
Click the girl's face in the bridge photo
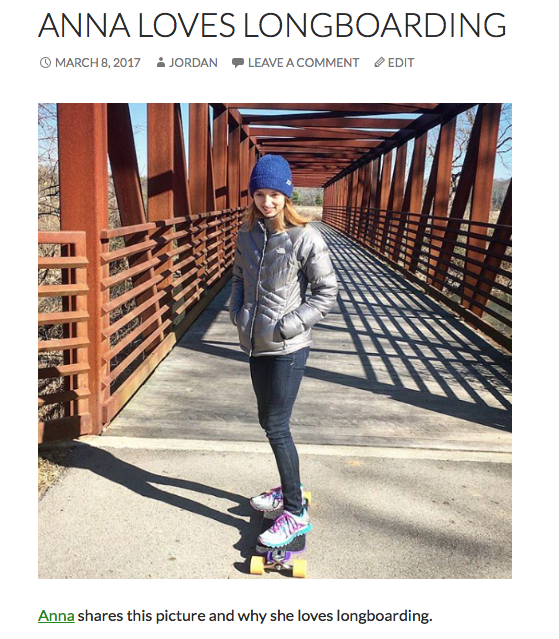tap(268, 205)
